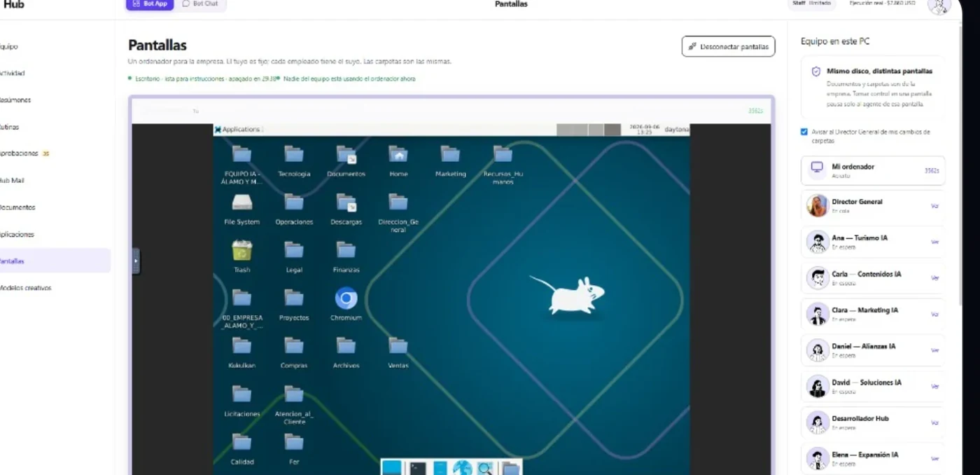
Task: Open the Documentos shortcut folder icon
Action: click(x=346, y=156)
